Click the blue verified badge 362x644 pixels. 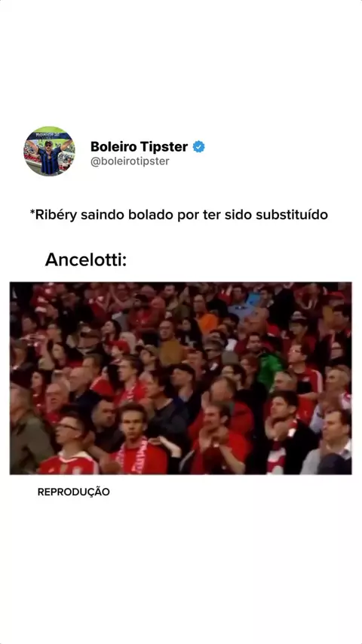click(199, 146)
